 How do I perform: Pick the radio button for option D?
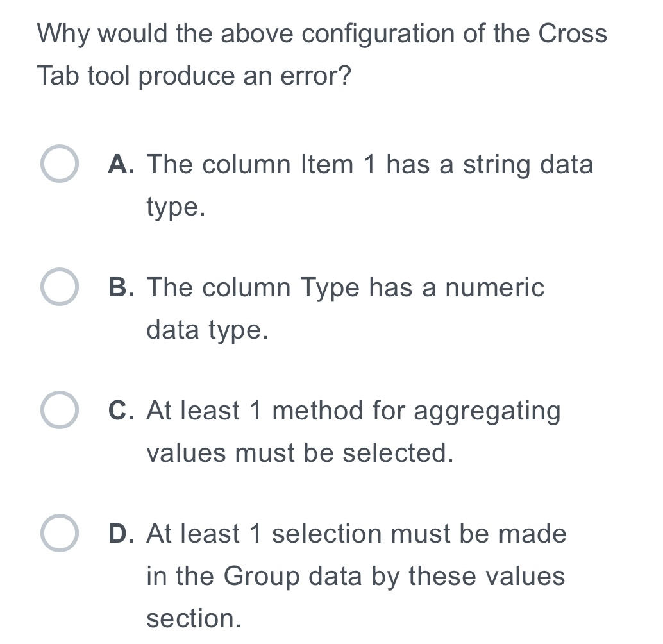point(59,533)
